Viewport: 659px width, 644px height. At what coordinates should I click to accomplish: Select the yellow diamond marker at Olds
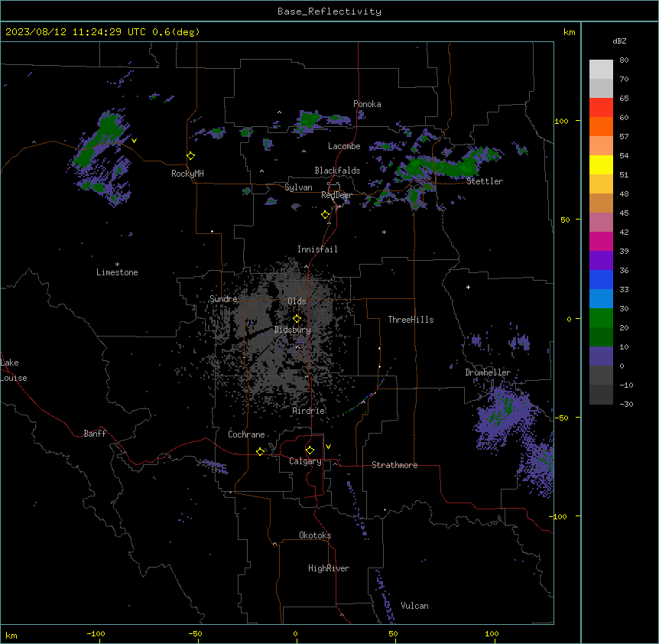[297, 319]
